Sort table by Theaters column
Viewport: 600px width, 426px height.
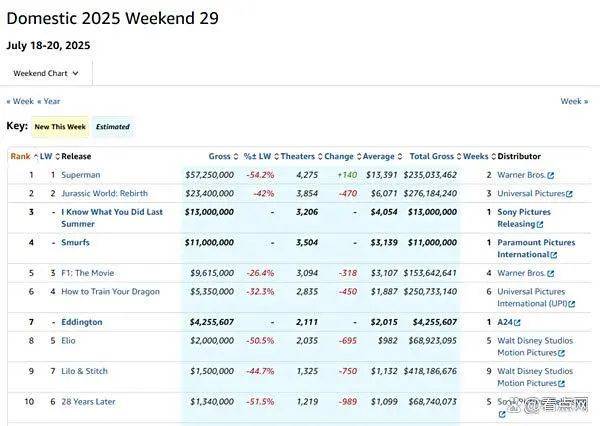301,156
